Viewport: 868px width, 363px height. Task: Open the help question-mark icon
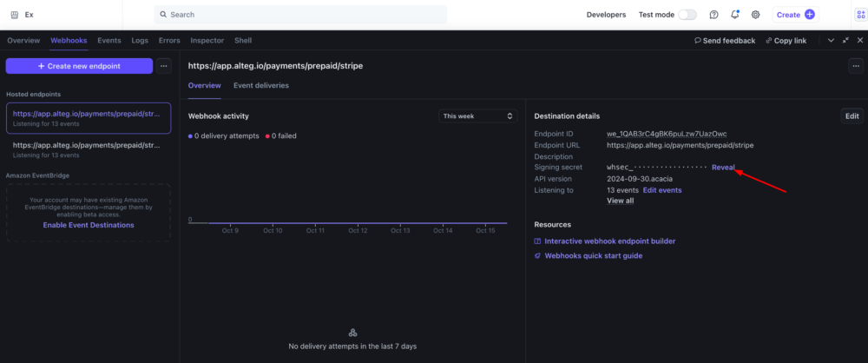click(x=714, y=15)
